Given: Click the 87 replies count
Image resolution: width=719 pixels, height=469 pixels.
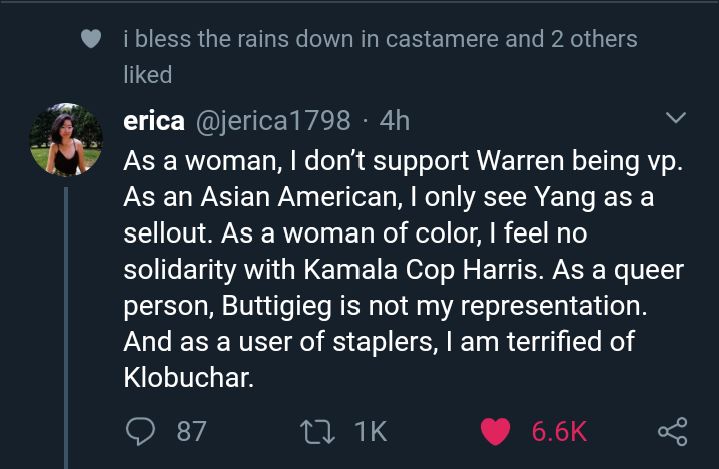Looking at the screenshot, I should 191,431.
